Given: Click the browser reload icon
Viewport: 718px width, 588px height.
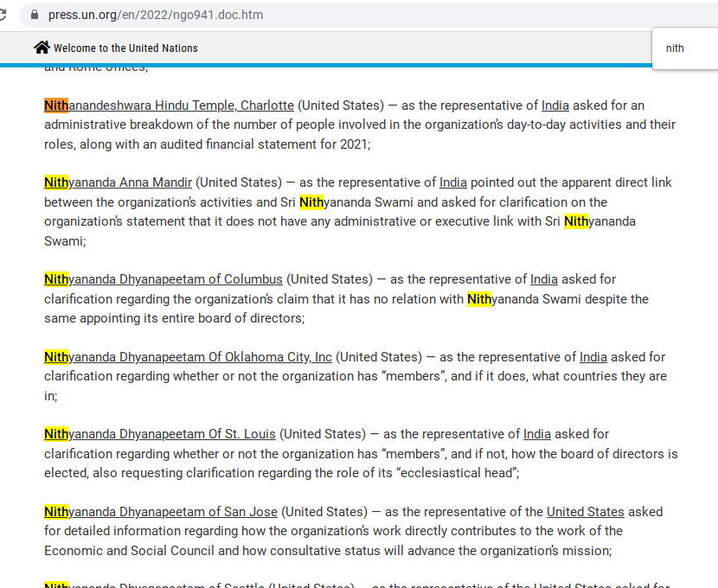Looking at the screenshot, I should coord(3,15).
